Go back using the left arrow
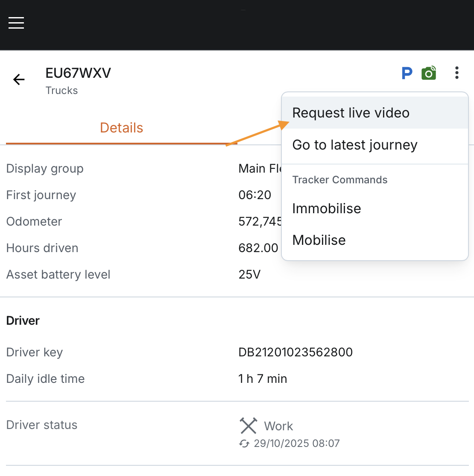474x476 pixels. [19, 79]
